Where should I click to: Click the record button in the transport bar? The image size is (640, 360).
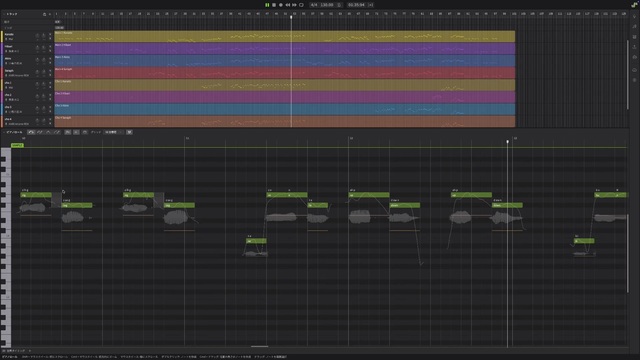pos(281,5)
